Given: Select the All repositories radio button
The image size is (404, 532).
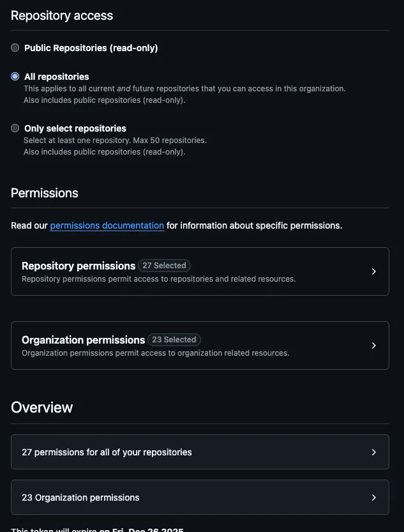Looking at the screenshot, I should tap(15, 77).
